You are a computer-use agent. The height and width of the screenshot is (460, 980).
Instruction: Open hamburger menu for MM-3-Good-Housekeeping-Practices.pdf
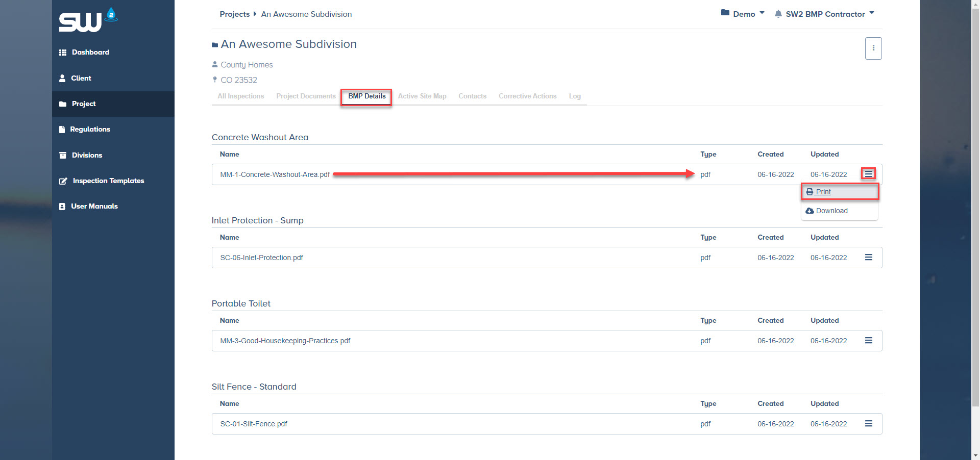click(868, 341)
